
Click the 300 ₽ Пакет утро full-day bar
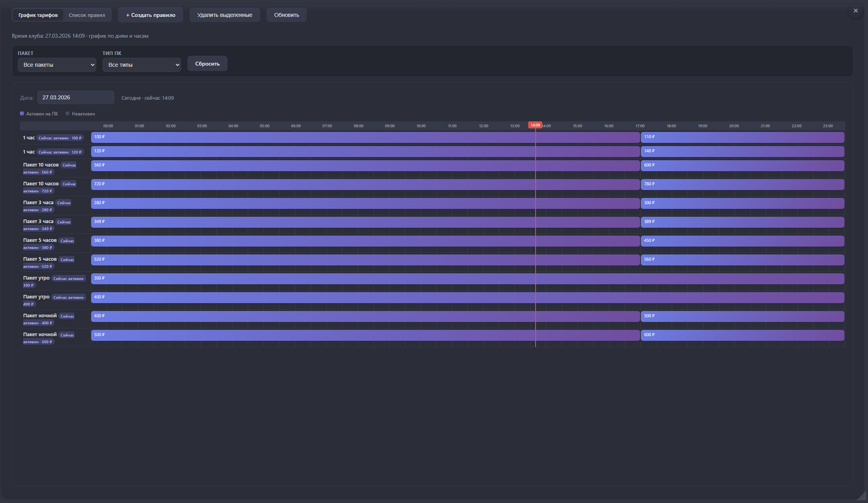pos(468,278)
